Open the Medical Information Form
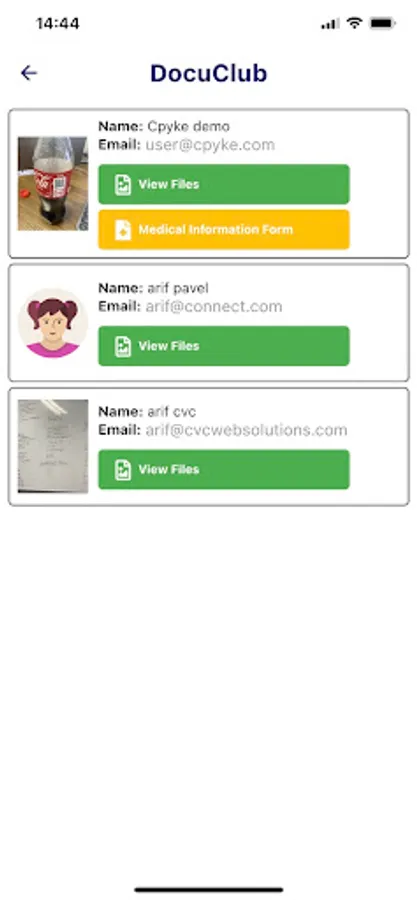The image size is (417, 900). coord(224,230)
